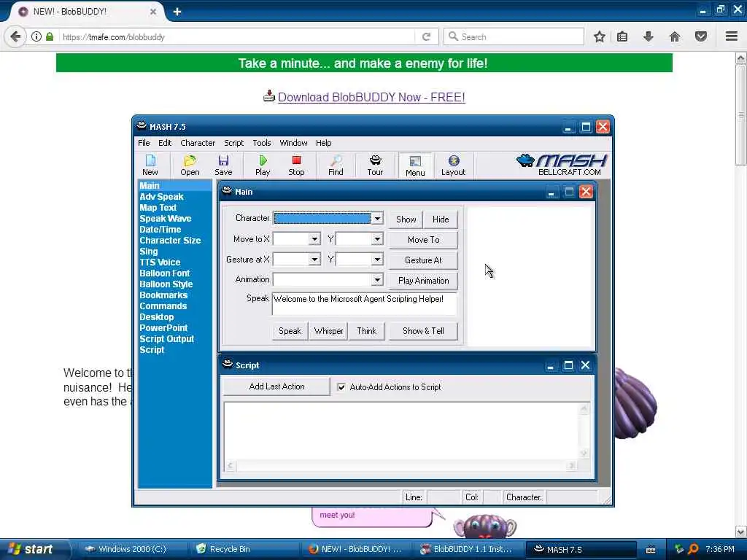Launch the Tour from the toolbar
Image resolution: width=747 pixels, height=560 pixels.
(375, 166)
